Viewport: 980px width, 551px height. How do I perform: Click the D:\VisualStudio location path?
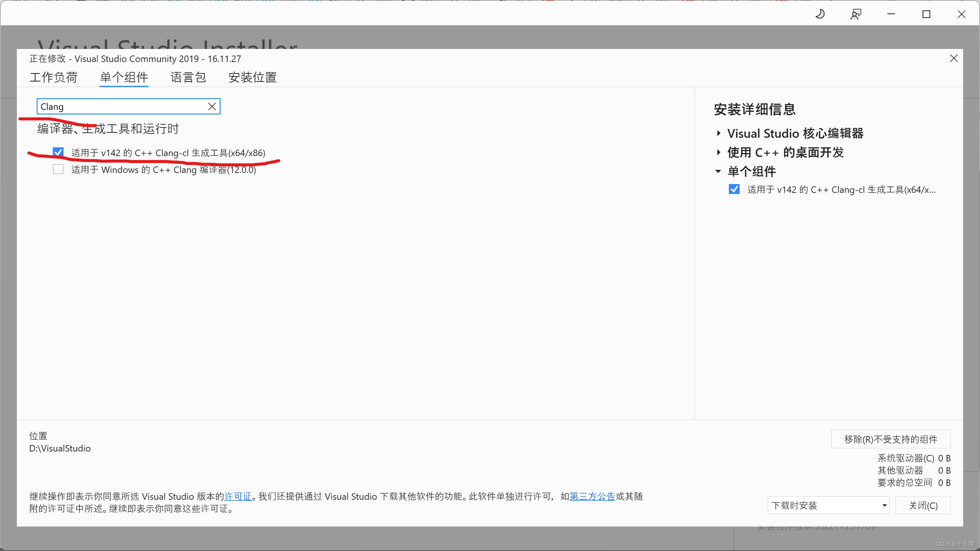[60, 448]
